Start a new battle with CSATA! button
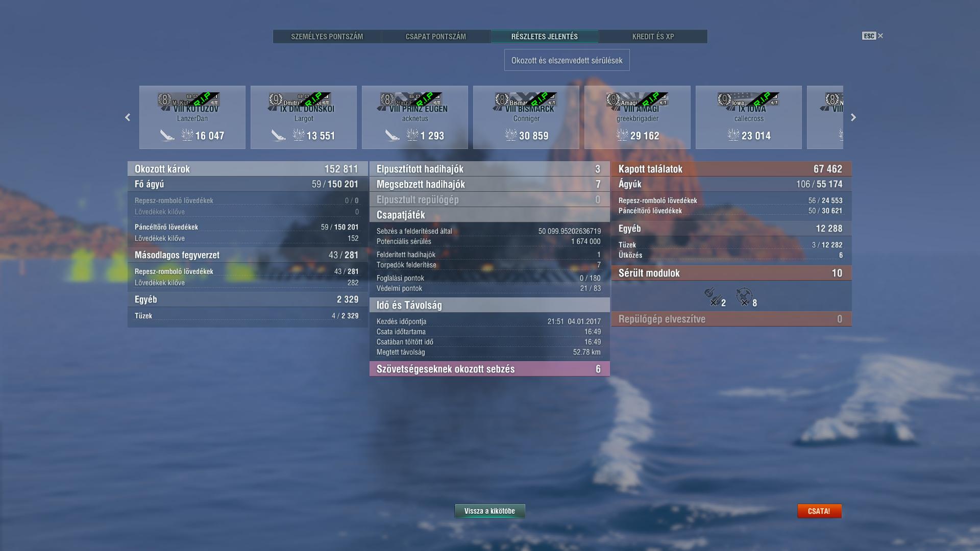The width and height of the screenshot is (980, 551). coord(819,511)
